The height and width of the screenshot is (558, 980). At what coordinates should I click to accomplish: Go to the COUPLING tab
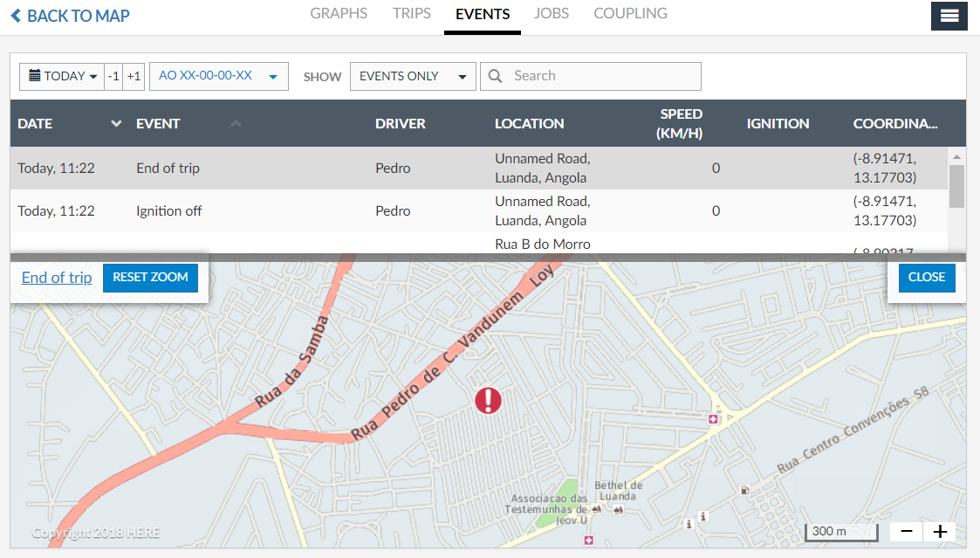(x=630, y=14)
